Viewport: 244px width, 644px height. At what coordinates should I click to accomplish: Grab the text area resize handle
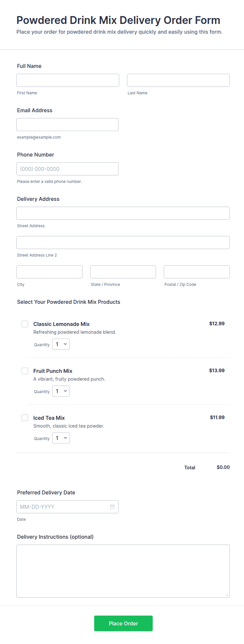[x=227, y=595]
